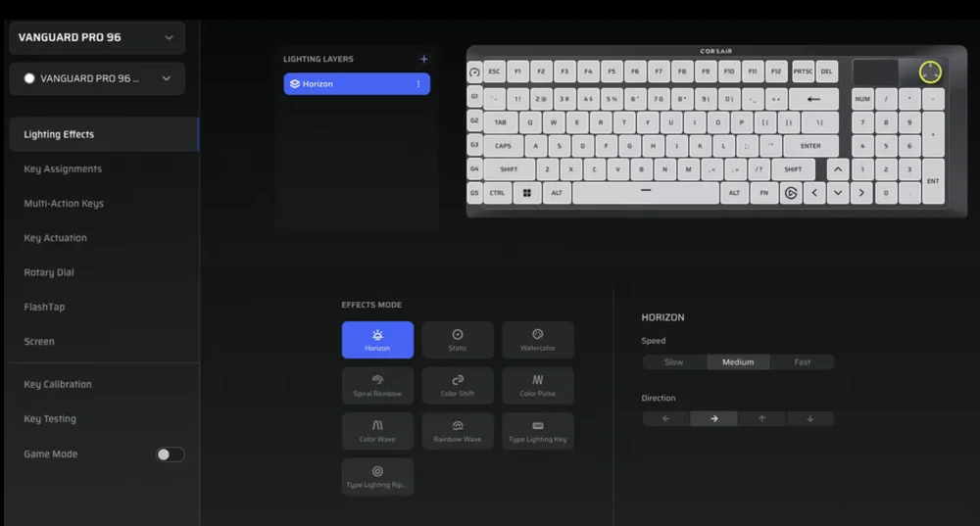Select the Type Lighting Key effect
This screenshot has height=526, width=980.
pyautogui.click(x=537, y=431)
